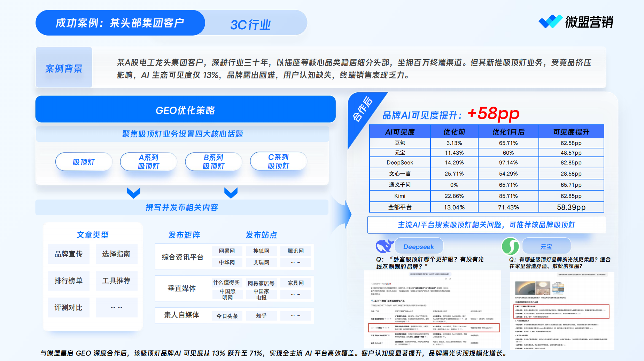Select the 3C行业 label
The image size is (644, 361).
(x=250, y=25)
